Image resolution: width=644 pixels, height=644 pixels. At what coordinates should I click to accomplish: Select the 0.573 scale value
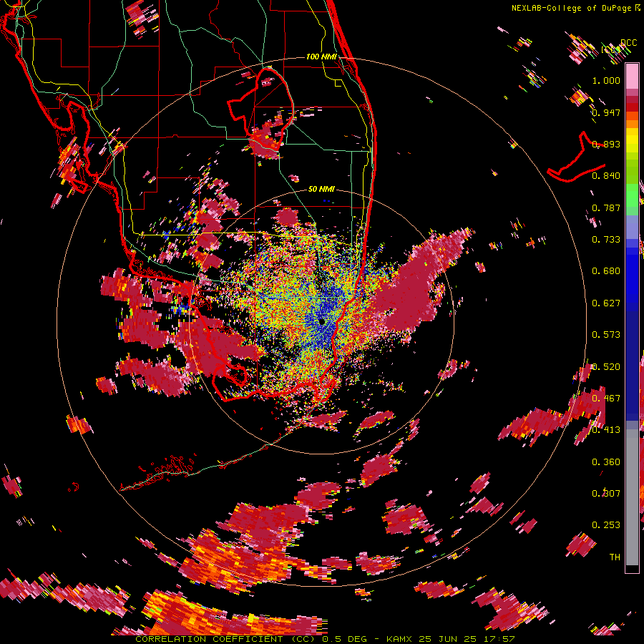tap(606, 335)
